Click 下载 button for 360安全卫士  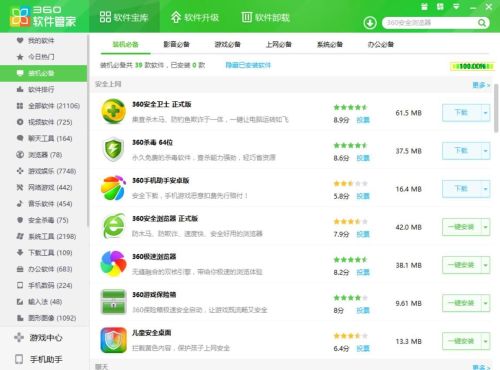pyautogui.click(x=462, y=113)
